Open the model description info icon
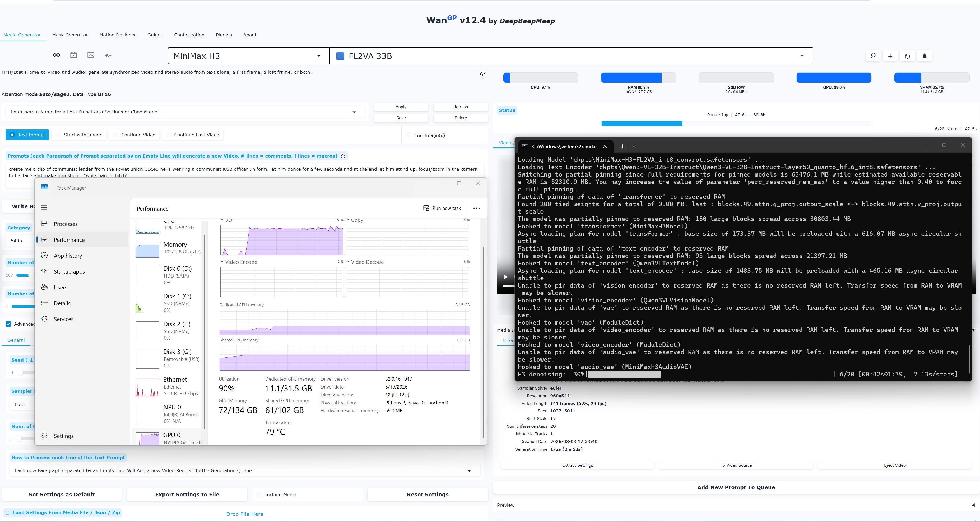The width and height of the screenshot is (980, 522). (482, 74)
